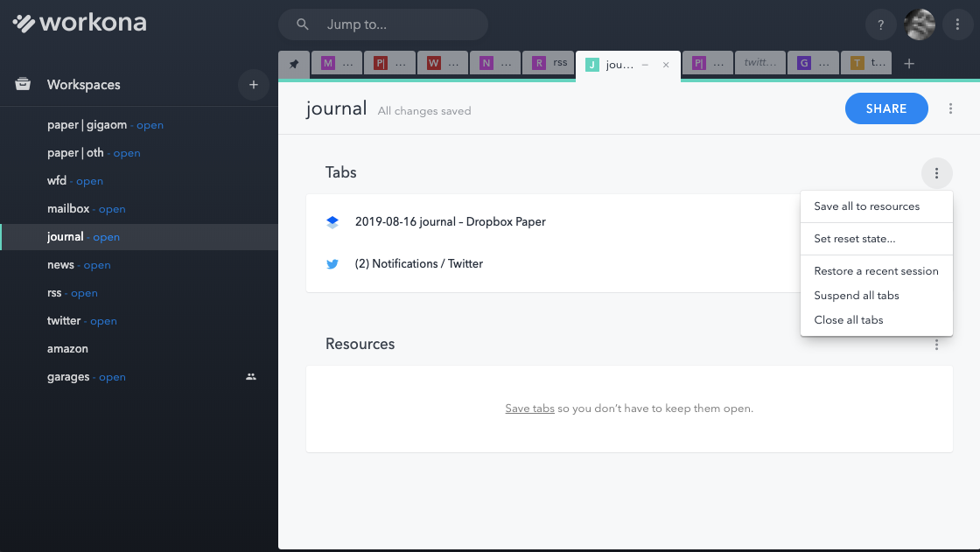Select Restore a recent session
Image resolution: width=980 pixels, height=552 pixels.
pyautogui.click(x=876, y=270)
